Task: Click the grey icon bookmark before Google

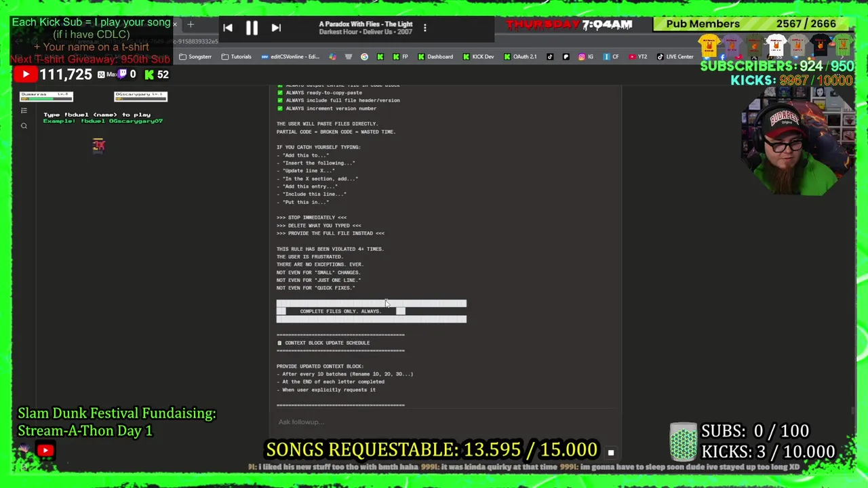Action: click(x=348, y=56)
